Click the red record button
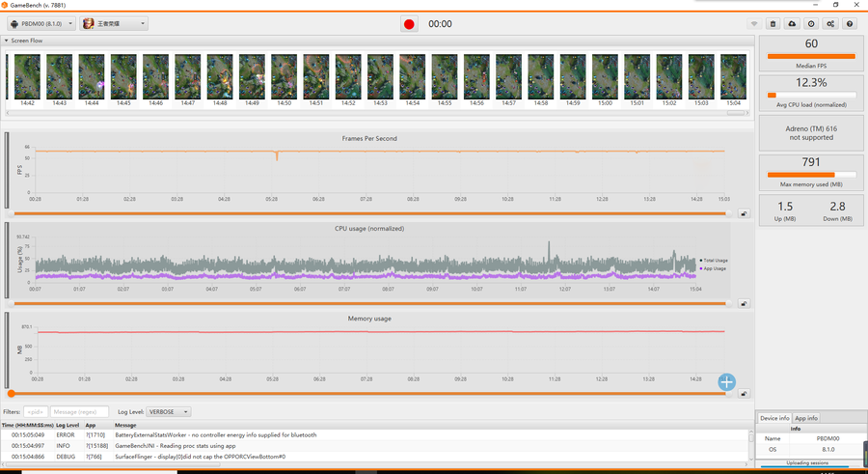Image resolution: width=868 pixels, height=474 pixels. (409, 24)
